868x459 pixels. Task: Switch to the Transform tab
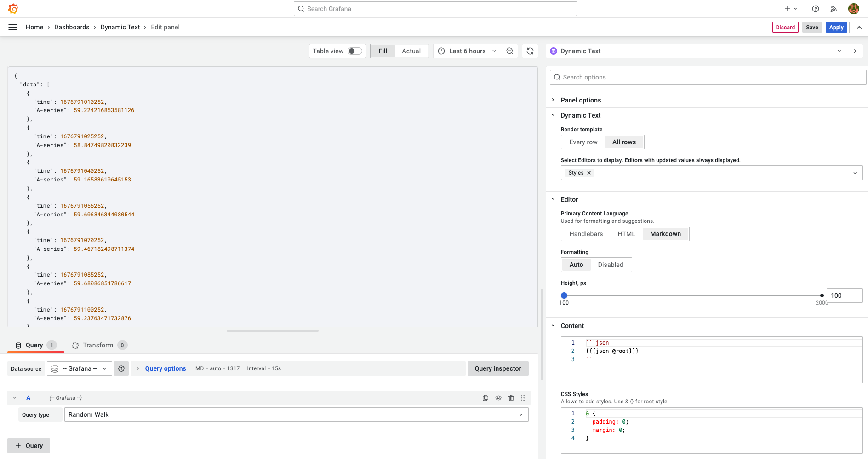click(x=98, y=345)
